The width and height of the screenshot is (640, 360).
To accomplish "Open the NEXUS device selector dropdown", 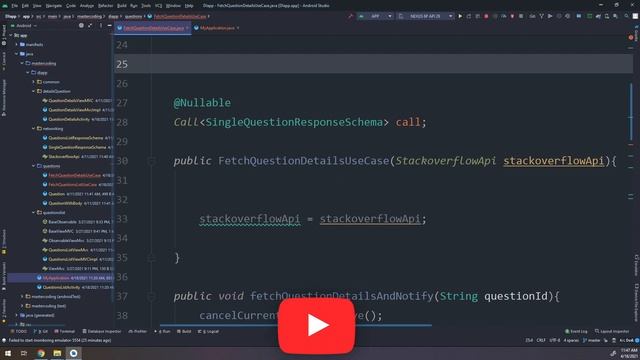I will (x=425, y=16).
